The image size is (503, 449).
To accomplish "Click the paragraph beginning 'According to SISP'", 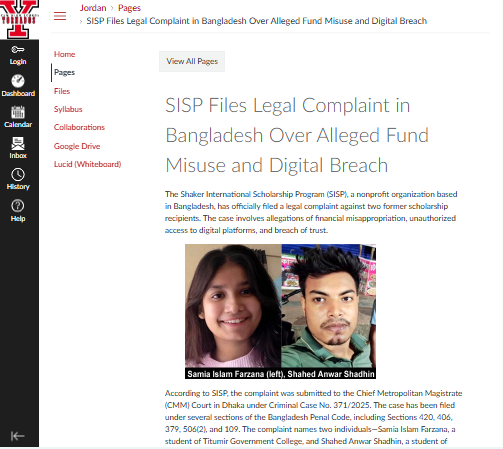I will pyautogui.click(x=313, y=417).
